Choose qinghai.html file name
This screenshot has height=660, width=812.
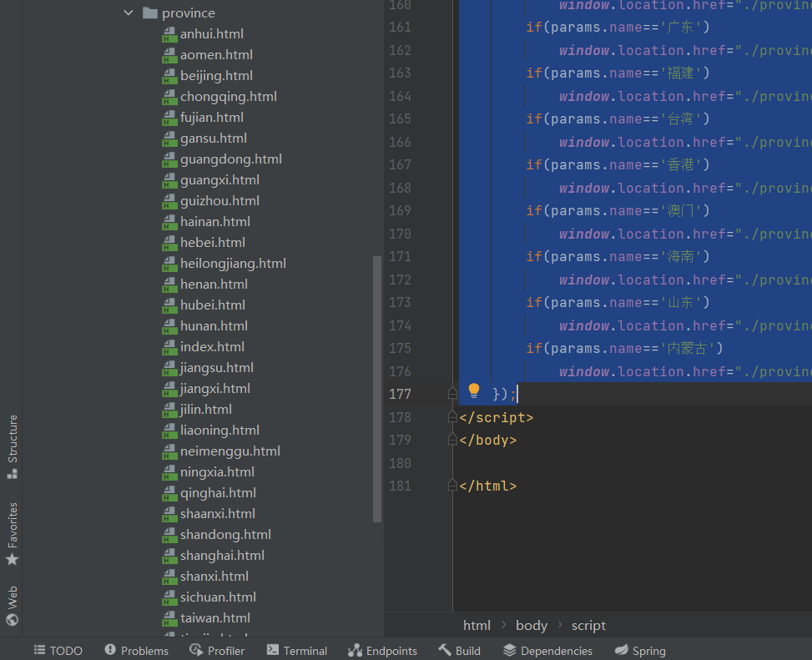(x=218, y=493)
